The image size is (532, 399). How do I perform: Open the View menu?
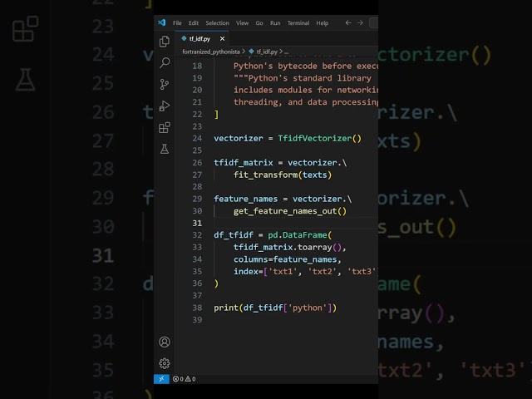[242, 22]
